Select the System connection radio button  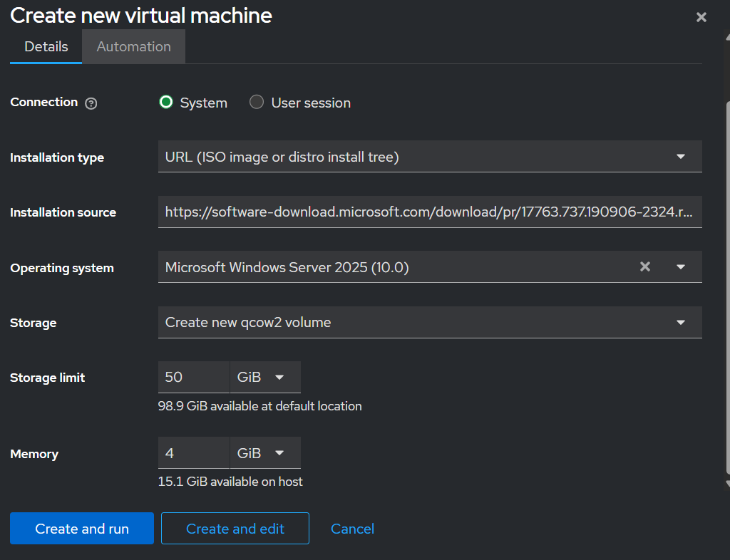click(x=166, y=102)
